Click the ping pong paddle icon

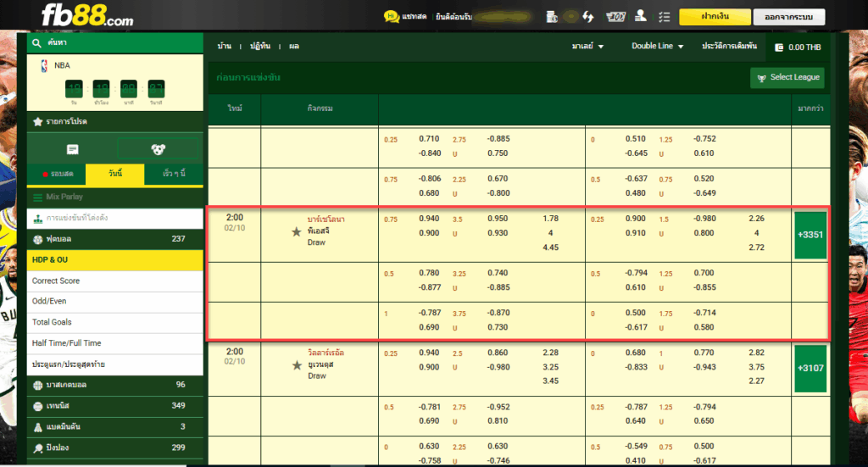coord(37,448)
